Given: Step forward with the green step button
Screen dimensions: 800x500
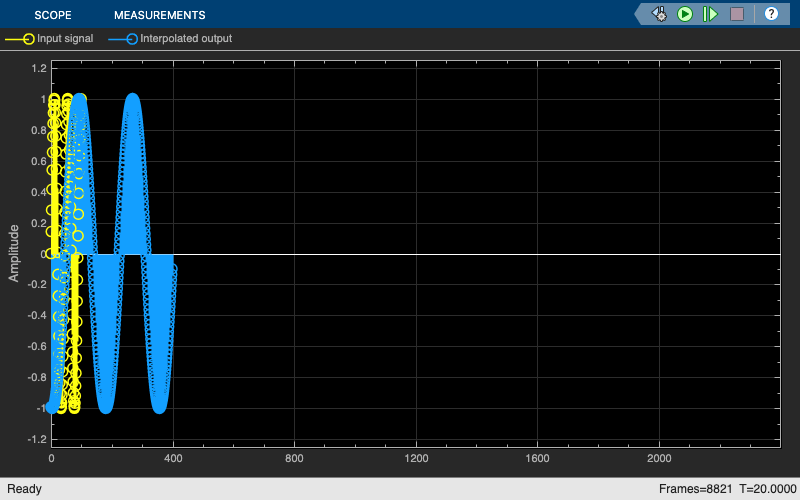Looking at the screenshot, I should click(x=710, y=14).
